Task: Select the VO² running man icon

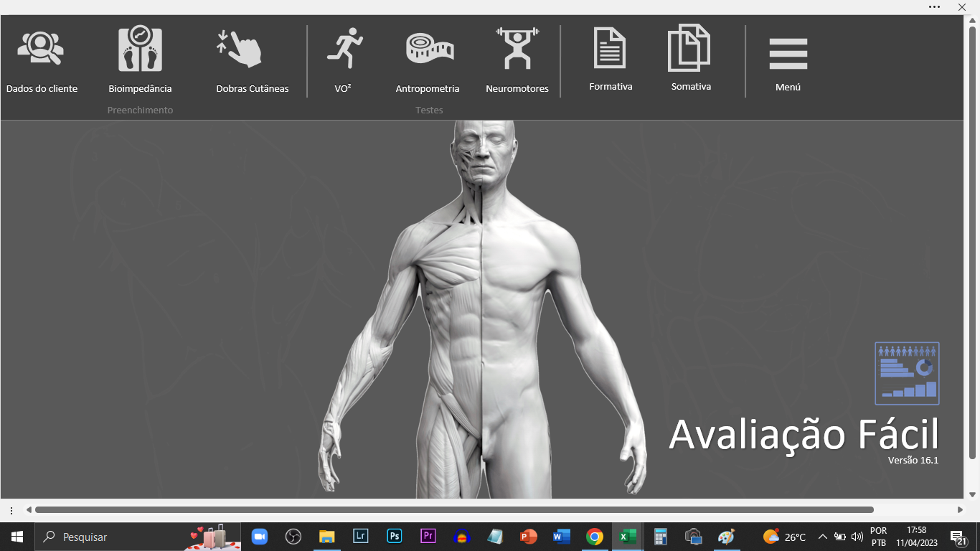Action: click(345, 49)
